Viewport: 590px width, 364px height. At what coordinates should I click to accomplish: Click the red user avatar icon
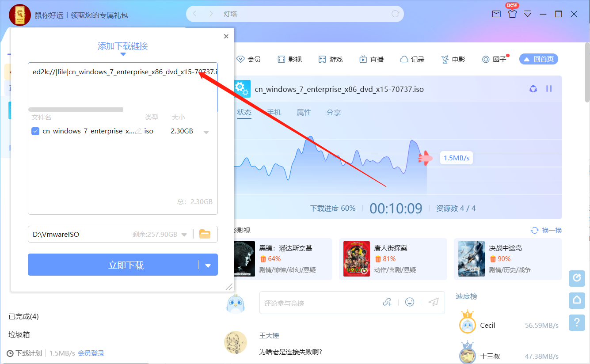(20, 15)
